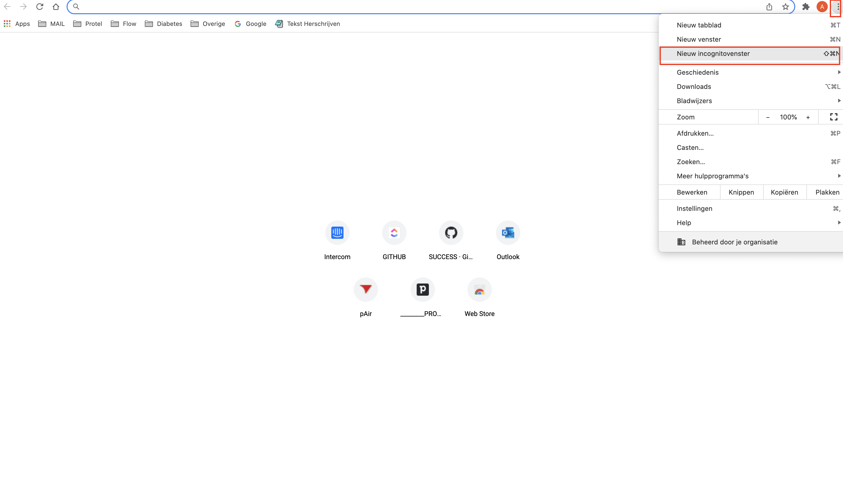Open the Outlook shortcut tile
843x504 pixels.
pyautogui.click(x=508, y=233)
